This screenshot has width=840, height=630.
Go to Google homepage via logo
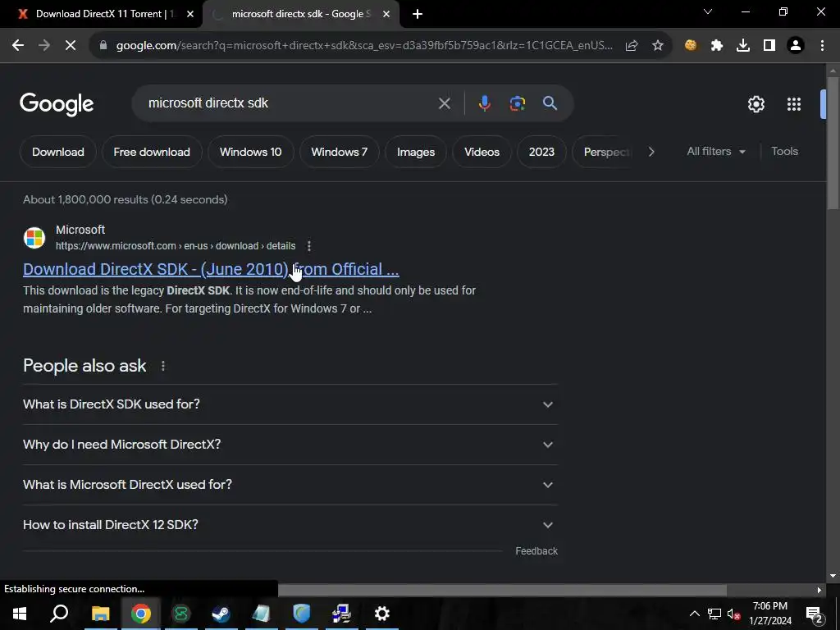pyautogui.click(x=57, y=104)
